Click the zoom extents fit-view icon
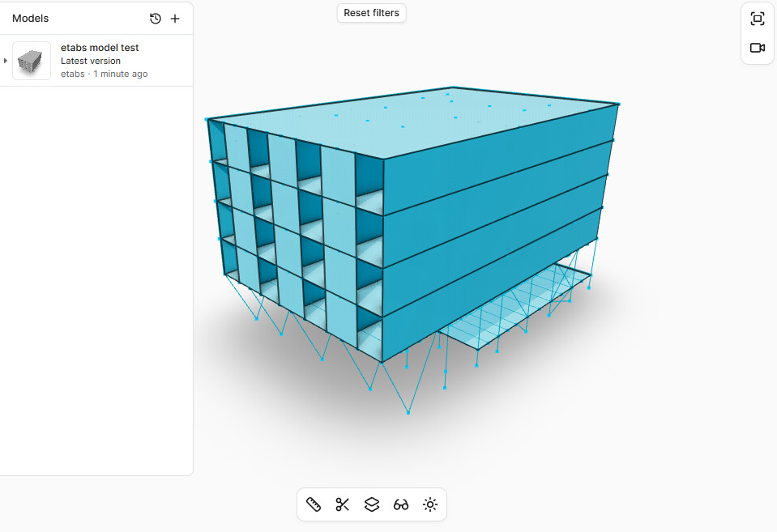 point(757,19)
